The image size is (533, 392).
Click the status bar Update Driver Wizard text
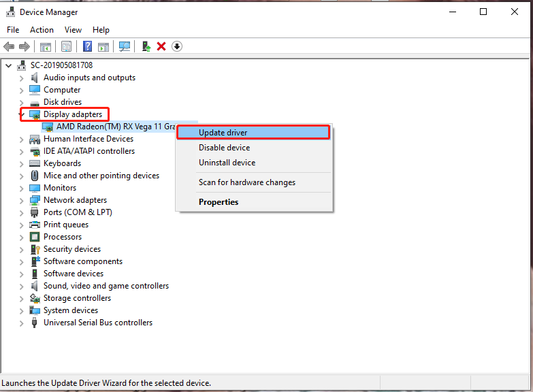point(106,383)
